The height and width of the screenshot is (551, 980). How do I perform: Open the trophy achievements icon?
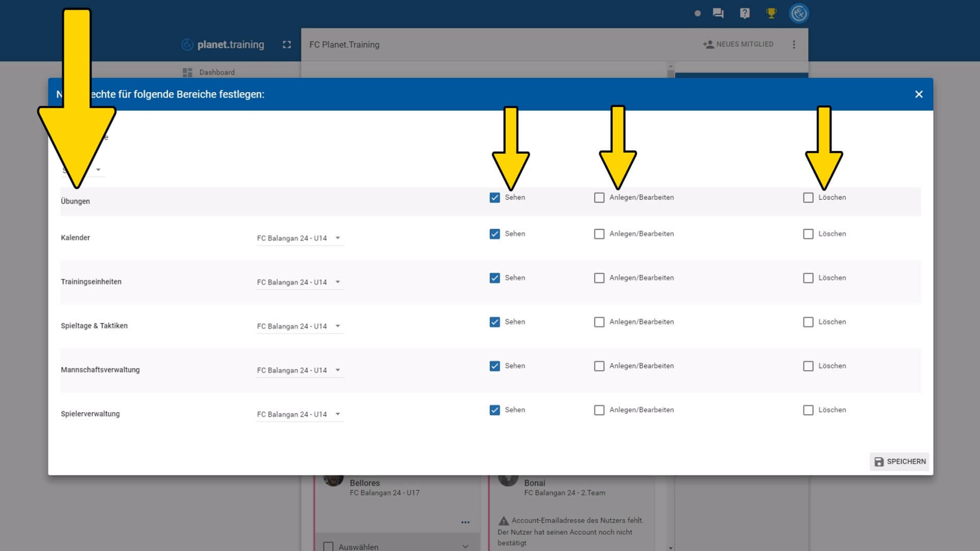pos(771,13)
